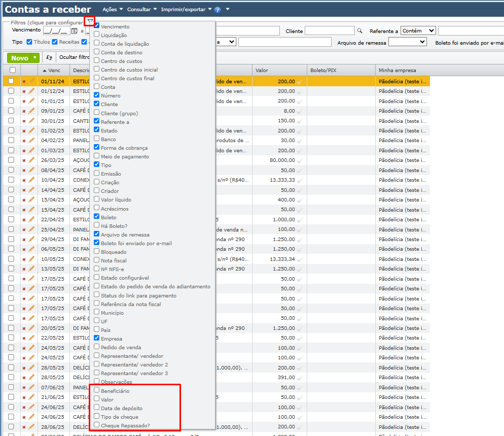Screen dimensions: 504x436
Task: Edit the 07/06/25 row with pencil icon
Action: tap(31, 387)
